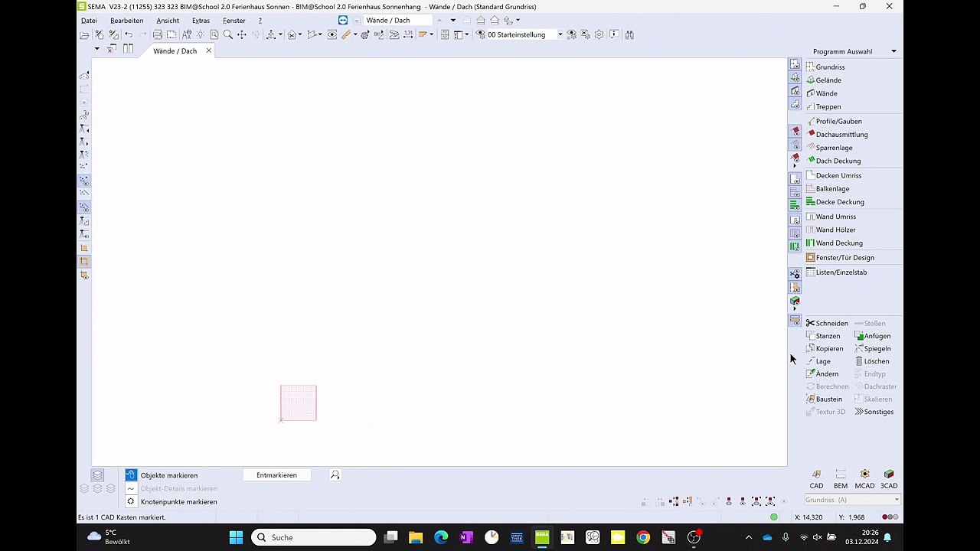Open the Grundriss (A) dropdown
The width and height of the screenshot is (980, 551).
[x=851, y=500]
